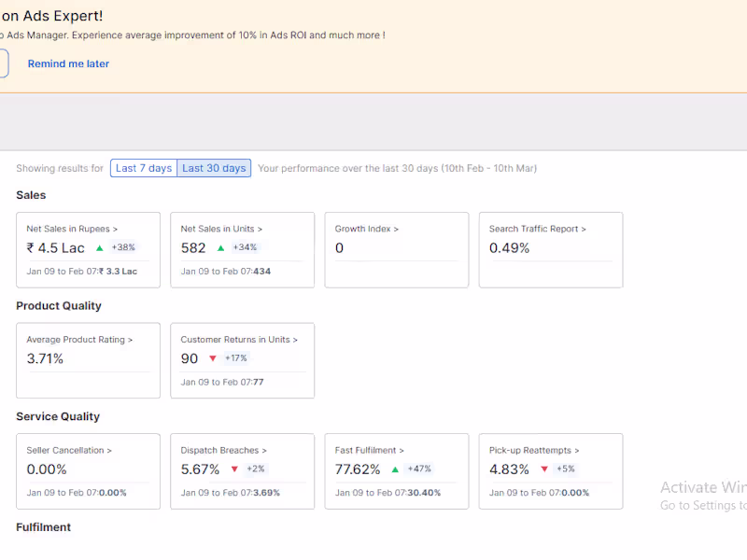
Task: Click the Remind me later link
Action: [x=68, y=63]
